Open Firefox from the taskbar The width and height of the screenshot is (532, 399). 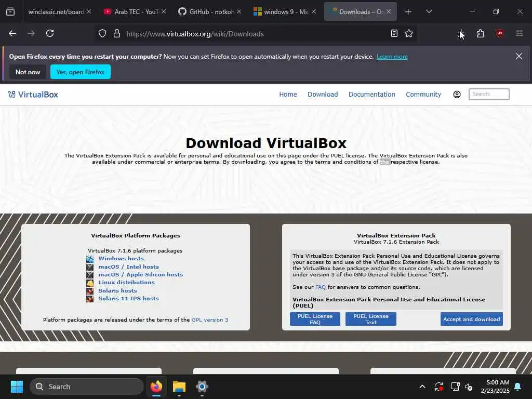(156, 387)
